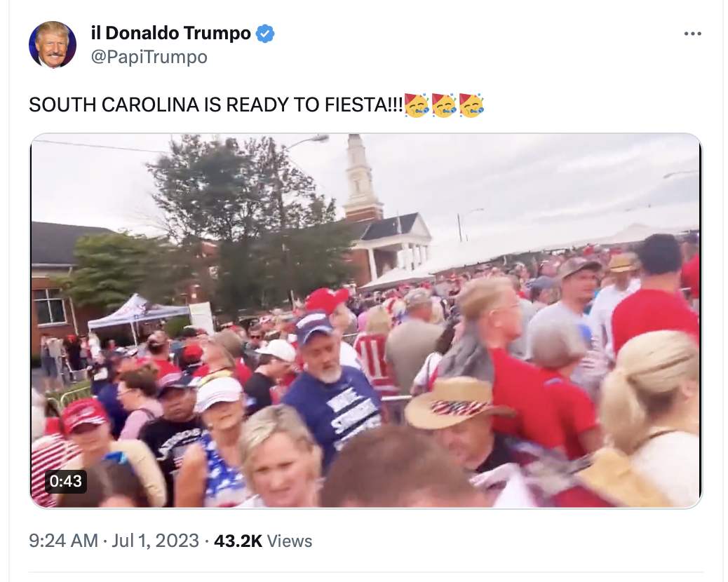Open the 9:24 AM timestamp link
The image size is (728, 582).
click(64, 541)
